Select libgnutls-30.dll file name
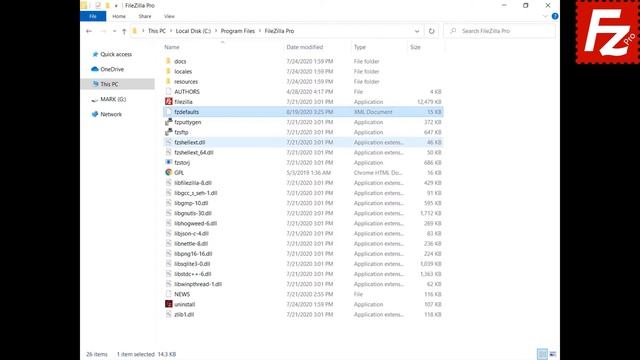 [x=193, y=213]
